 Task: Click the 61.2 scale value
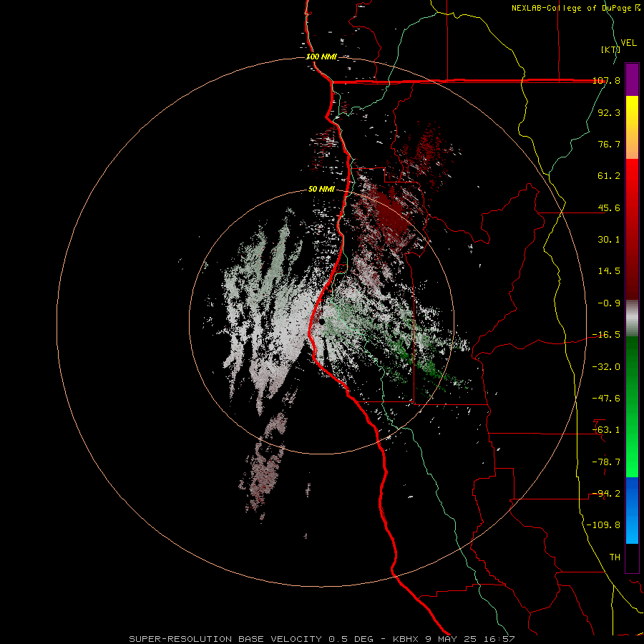pos(609,176)
